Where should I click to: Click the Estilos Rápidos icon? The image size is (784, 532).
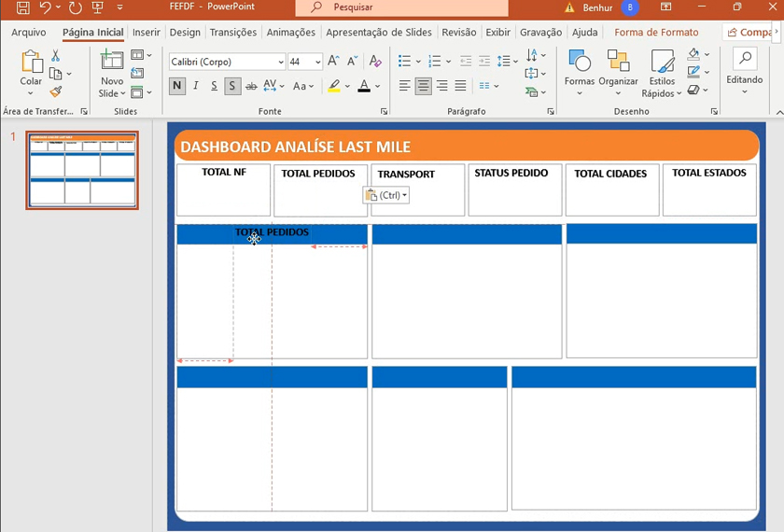coord(662,63)
